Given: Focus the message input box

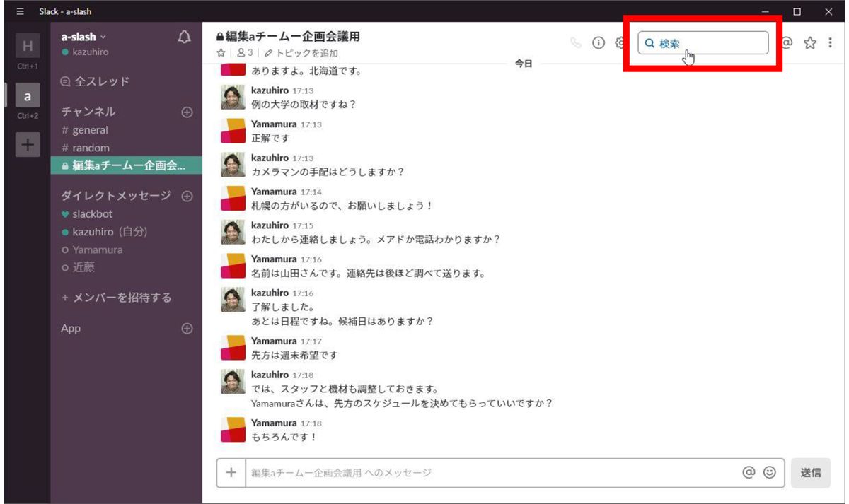Looking at the screenshot, I should [490, 473].
